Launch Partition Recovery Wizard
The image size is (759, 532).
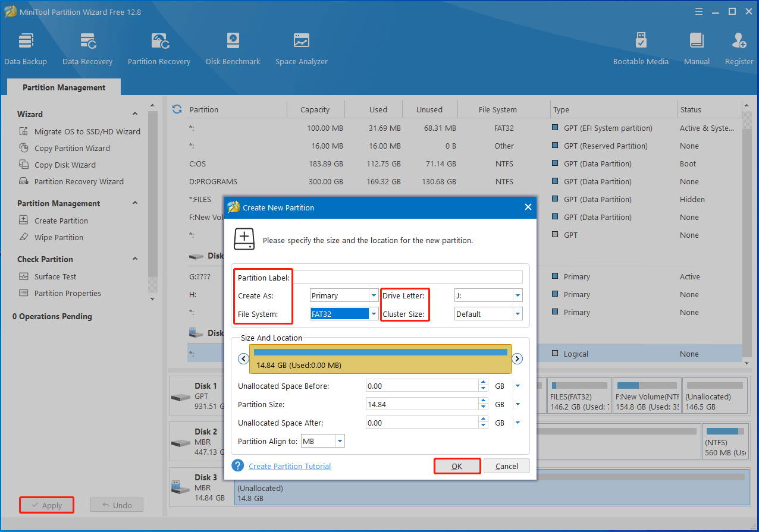pyautogui.click(x=79, y=181)
